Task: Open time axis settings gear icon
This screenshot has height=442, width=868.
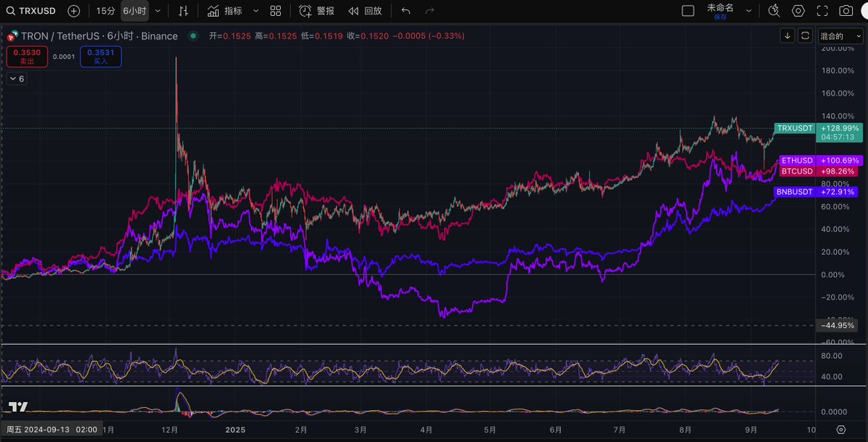Action: [x=841, y=430]
